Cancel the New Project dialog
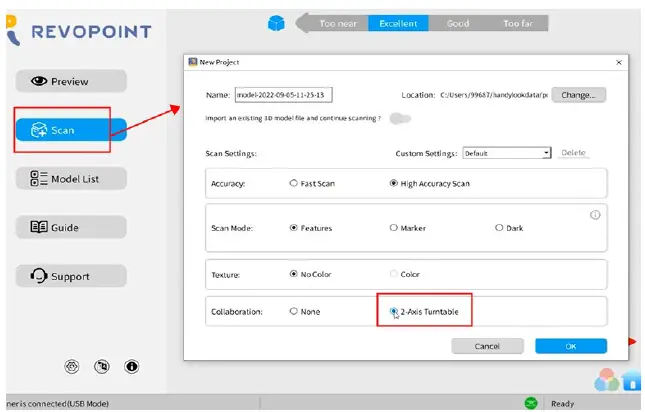645x412 pixels. tap(487, 346)
